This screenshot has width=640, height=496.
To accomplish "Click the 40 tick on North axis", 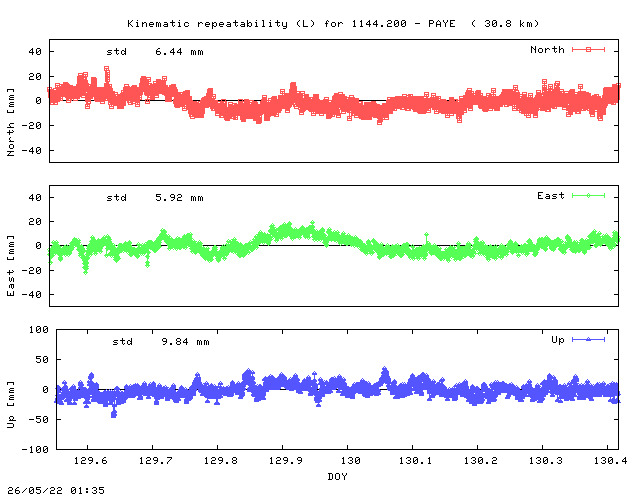I will click(x=35, y=52).
